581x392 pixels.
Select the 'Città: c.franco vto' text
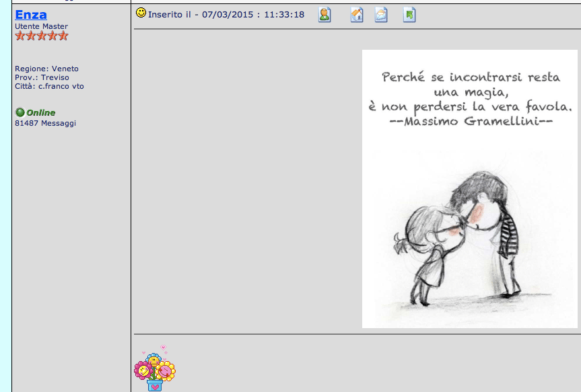(x=49, y=86)
